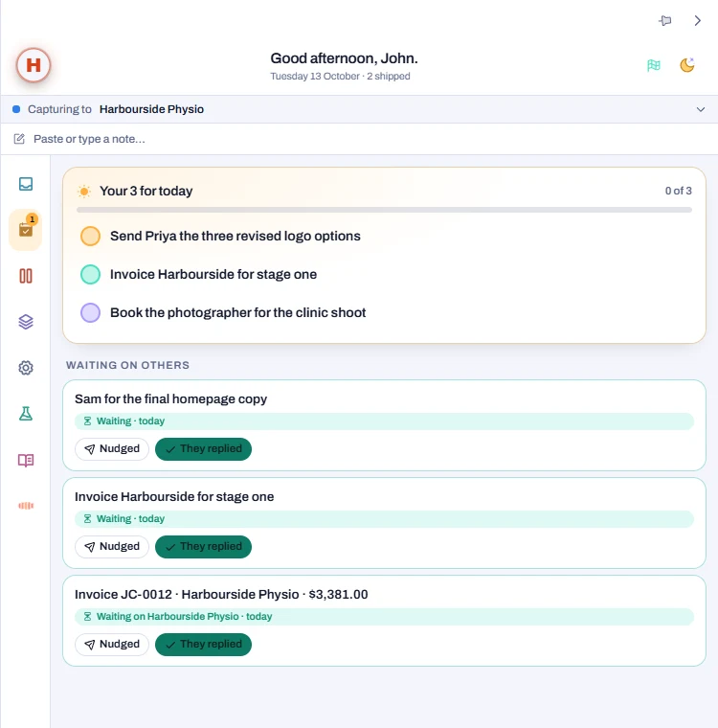Mark They replied on Invoice JC-0012
The height and width of the screenshot is (728, 718).
coord(203,645)
